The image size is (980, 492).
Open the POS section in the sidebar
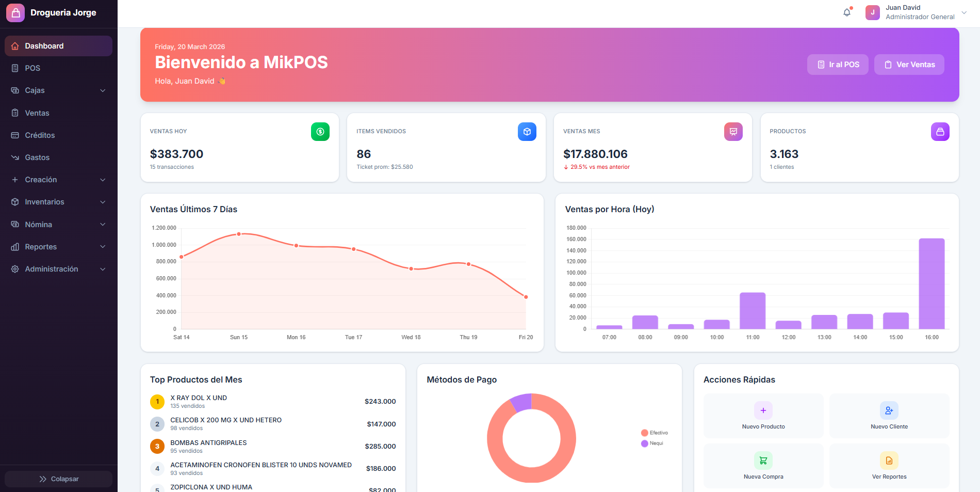[32, 68]
